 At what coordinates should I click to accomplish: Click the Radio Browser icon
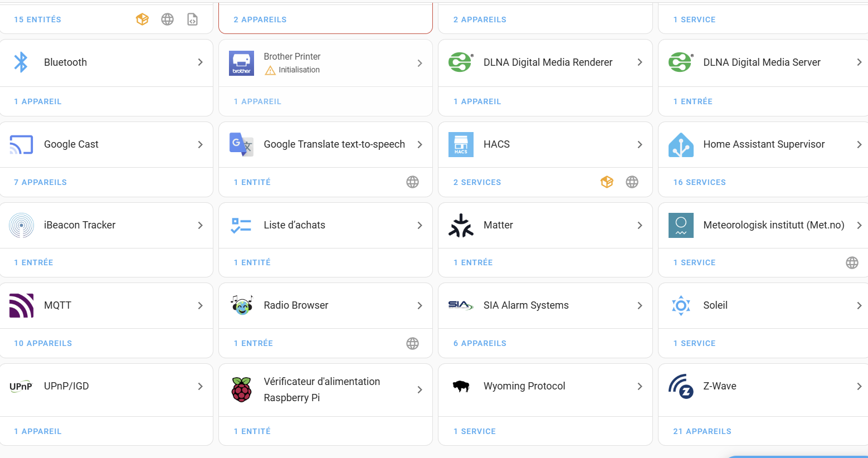tap(241, 305)
